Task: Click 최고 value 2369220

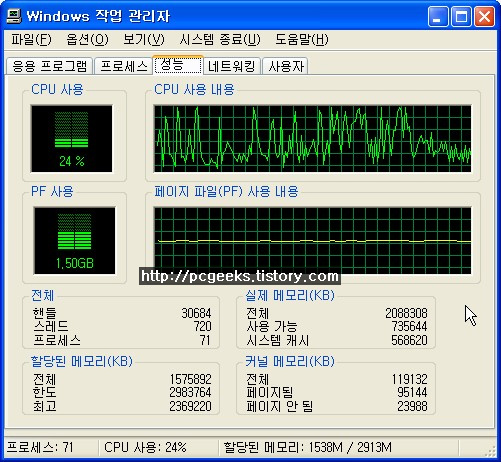Action: tap(191, 406)
